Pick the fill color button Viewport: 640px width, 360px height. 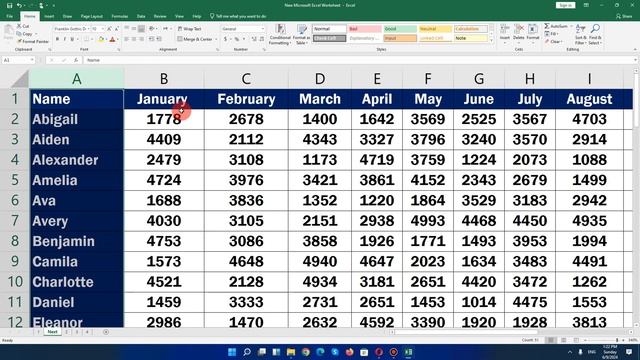101,39
